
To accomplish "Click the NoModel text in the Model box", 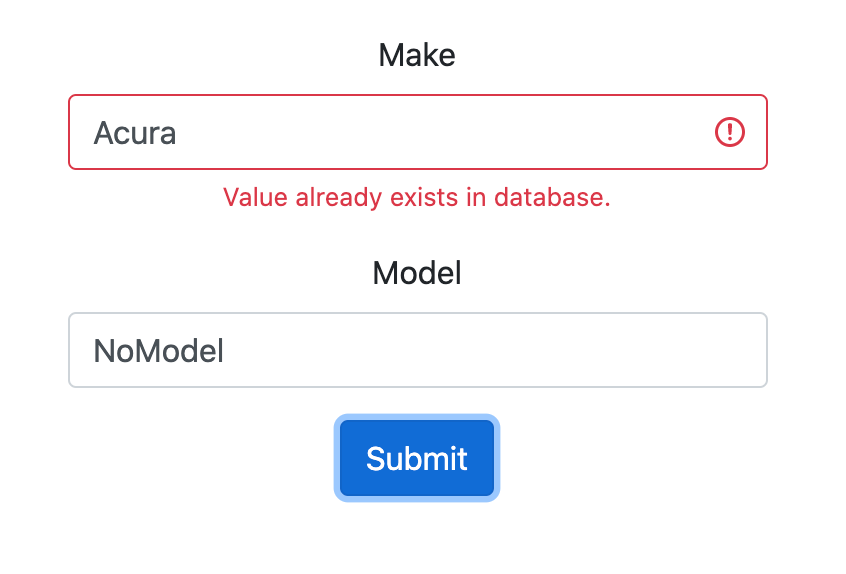I will tap(159, 351).
